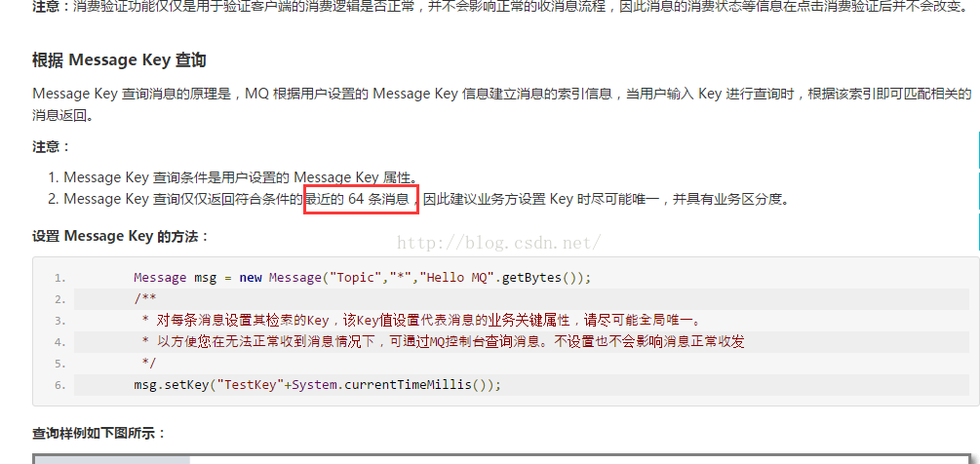Click the '/**' comment opening line
The height and width of the screenshot is (464, 980).
[x=145, y=299]
